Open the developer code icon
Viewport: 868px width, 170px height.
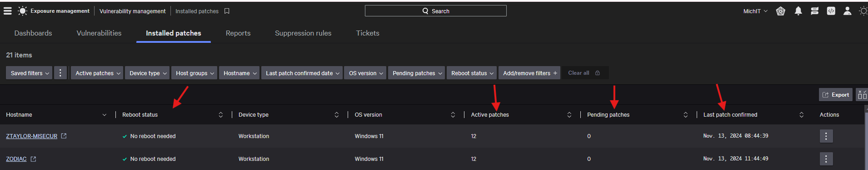coord(831,11)
